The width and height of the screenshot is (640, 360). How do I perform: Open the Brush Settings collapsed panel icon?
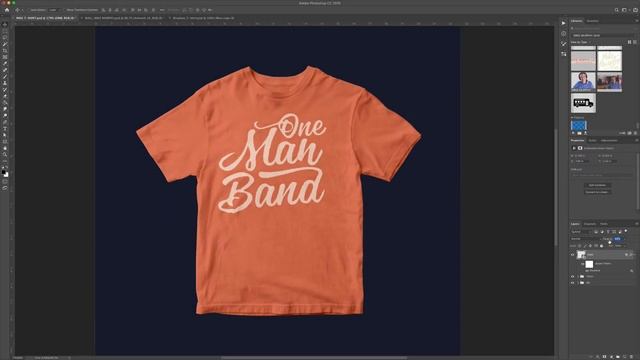point(564,44)
